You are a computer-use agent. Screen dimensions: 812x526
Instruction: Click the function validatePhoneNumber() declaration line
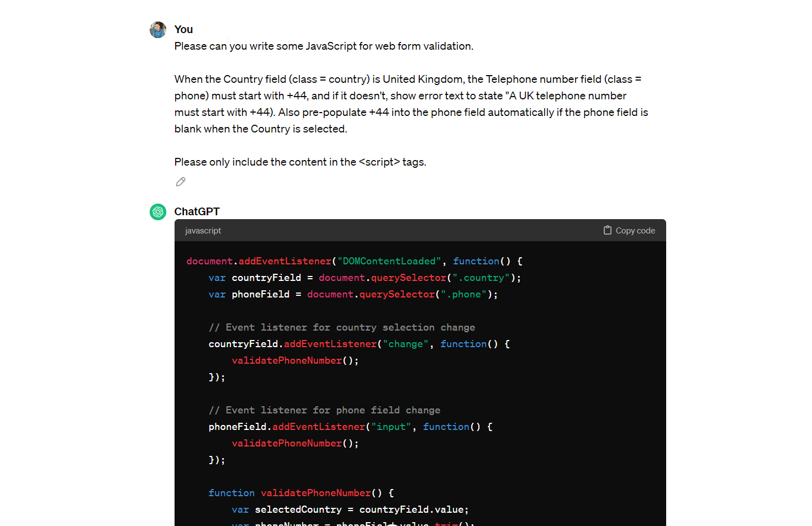(301, 493)
